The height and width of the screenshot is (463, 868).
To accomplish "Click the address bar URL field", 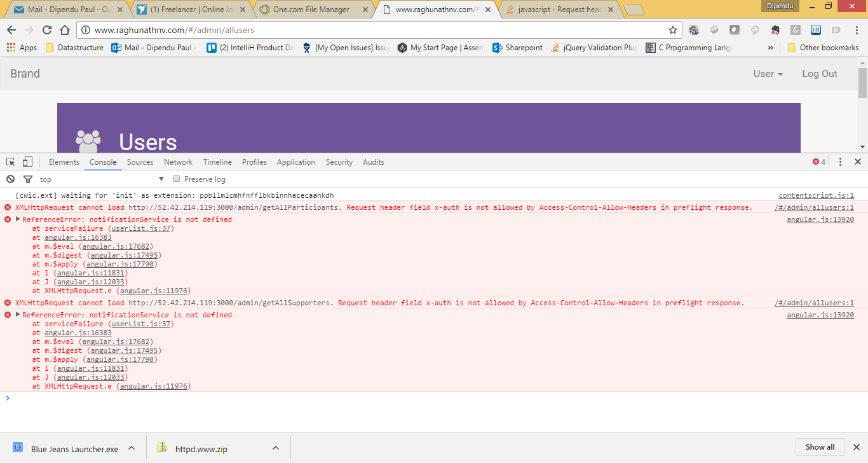I will point(378,30).
